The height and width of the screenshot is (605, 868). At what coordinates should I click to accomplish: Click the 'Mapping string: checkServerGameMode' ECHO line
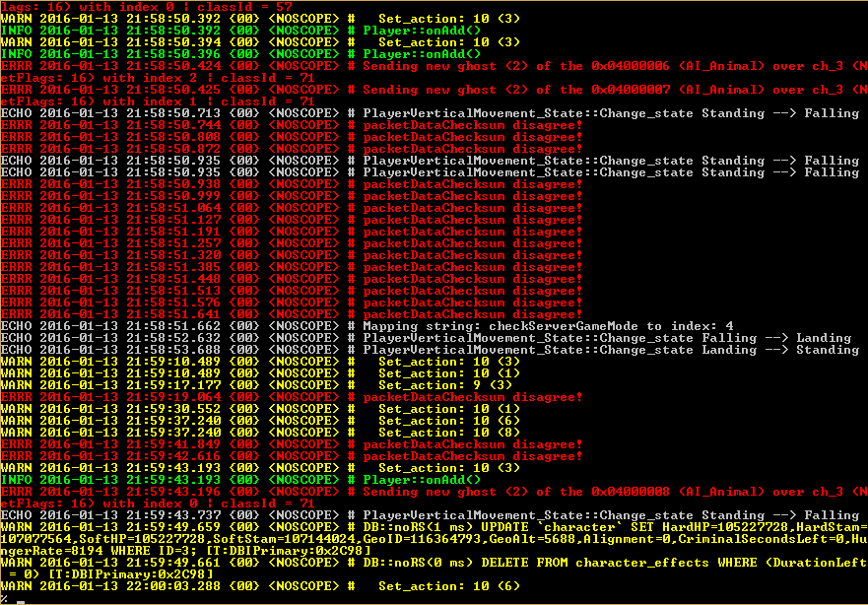tap(367, 326)
